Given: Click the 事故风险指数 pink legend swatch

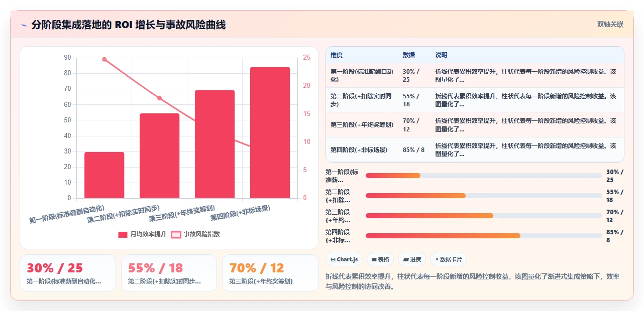Looking at the screenshot, I should 176,234.
